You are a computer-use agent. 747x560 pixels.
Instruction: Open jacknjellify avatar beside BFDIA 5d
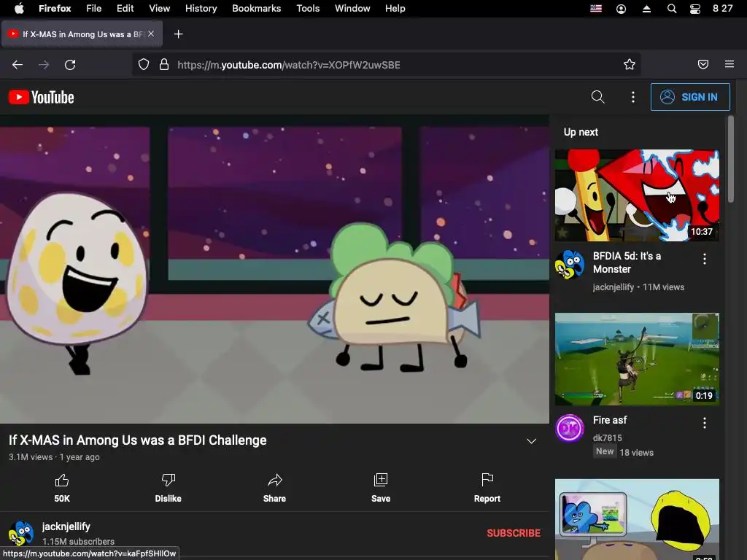point(569,264)
